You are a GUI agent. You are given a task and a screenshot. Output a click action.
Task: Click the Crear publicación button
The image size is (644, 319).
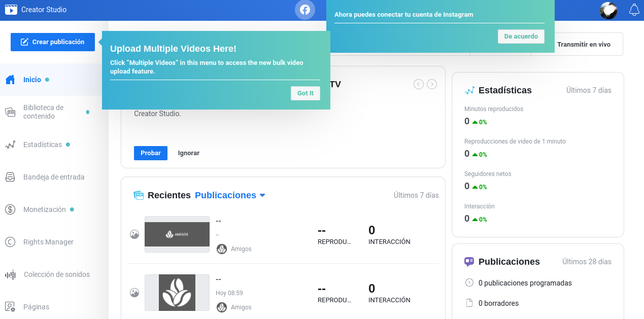(x=53, y=42)
